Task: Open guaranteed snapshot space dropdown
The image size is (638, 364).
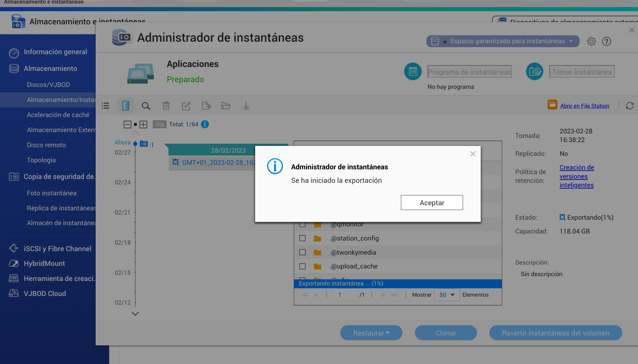Action: pos(503,41)
